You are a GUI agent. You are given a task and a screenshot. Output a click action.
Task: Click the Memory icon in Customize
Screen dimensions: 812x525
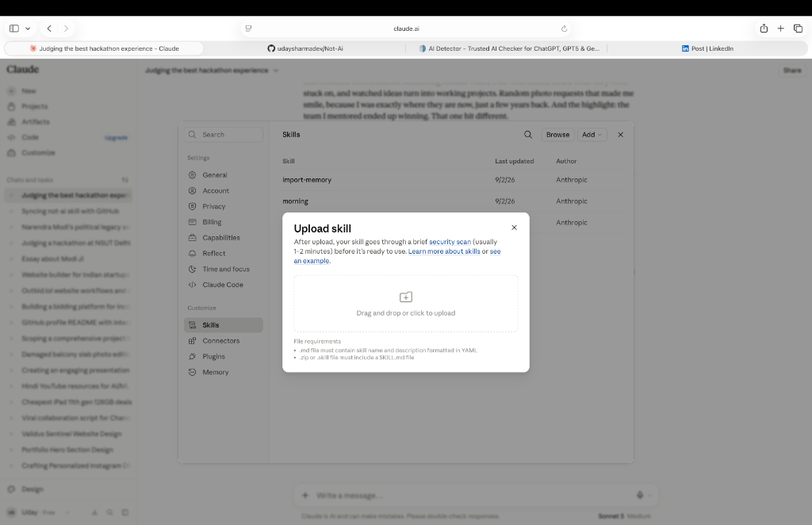[x=192, y=372]
